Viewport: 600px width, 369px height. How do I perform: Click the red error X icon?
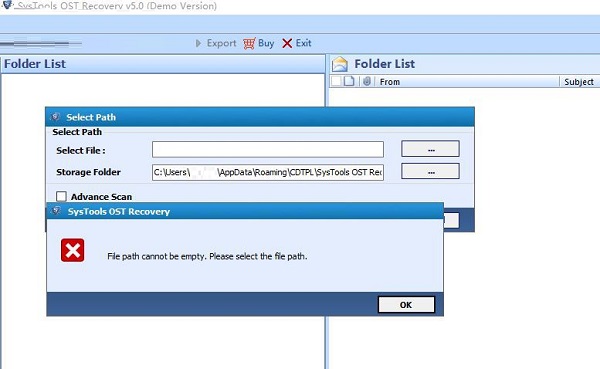72,250
